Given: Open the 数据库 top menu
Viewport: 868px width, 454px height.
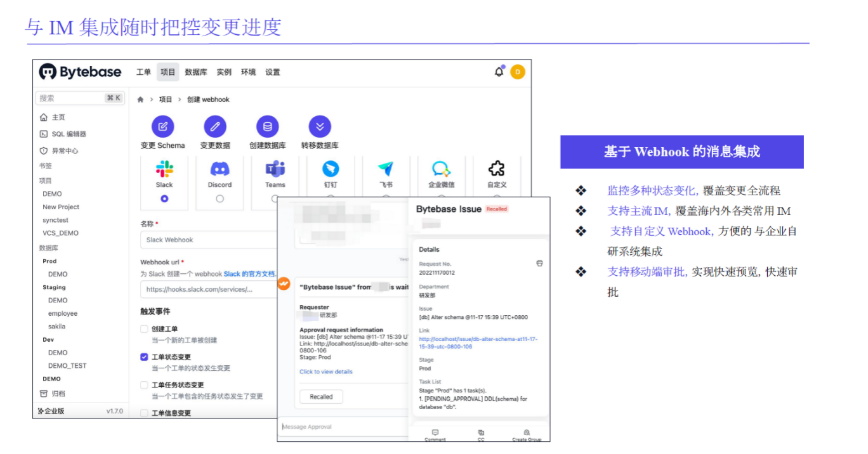Looking at the screenshot, I should point(196,72).
